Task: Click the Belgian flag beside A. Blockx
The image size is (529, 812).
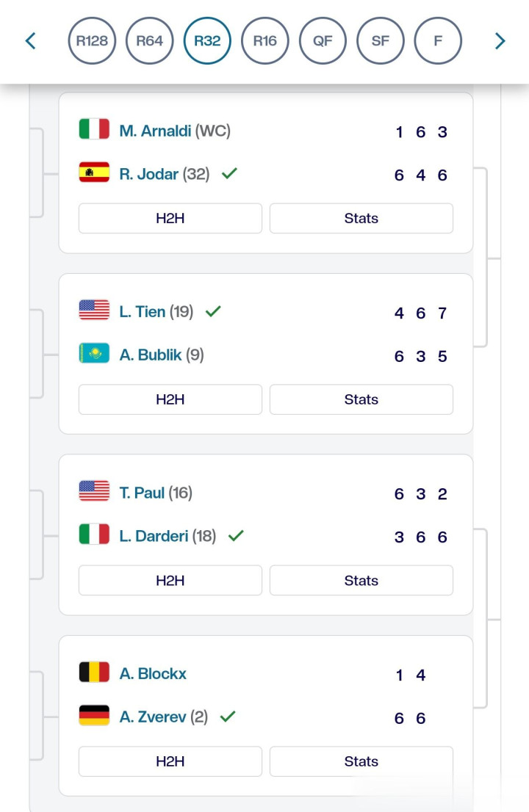Action: click(94, 673)
